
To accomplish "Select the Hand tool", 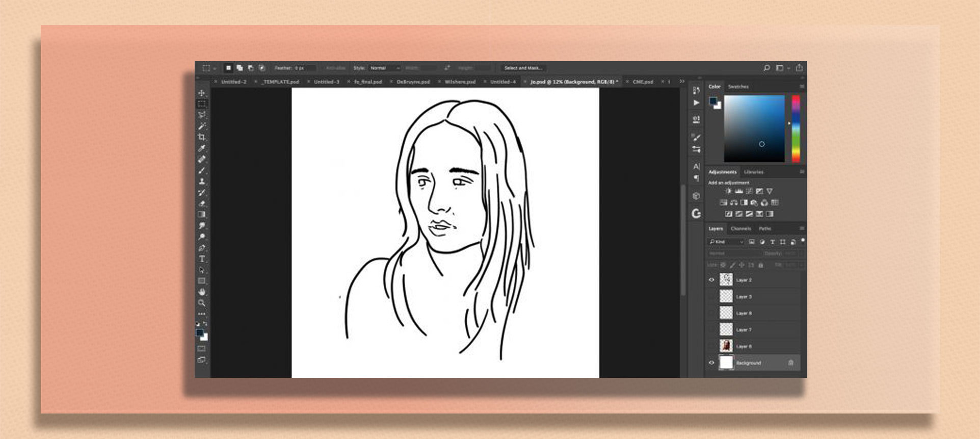I will [202, 292].
